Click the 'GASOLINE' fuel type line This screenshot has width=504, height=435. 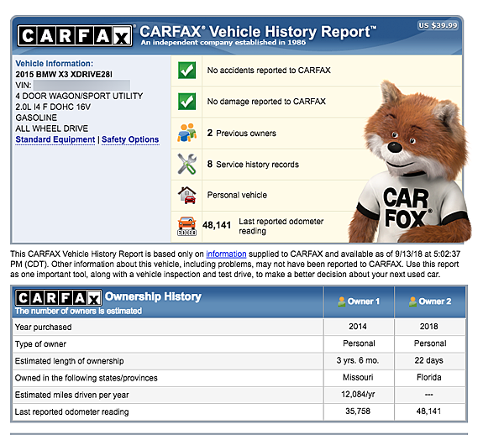[36, 118]
